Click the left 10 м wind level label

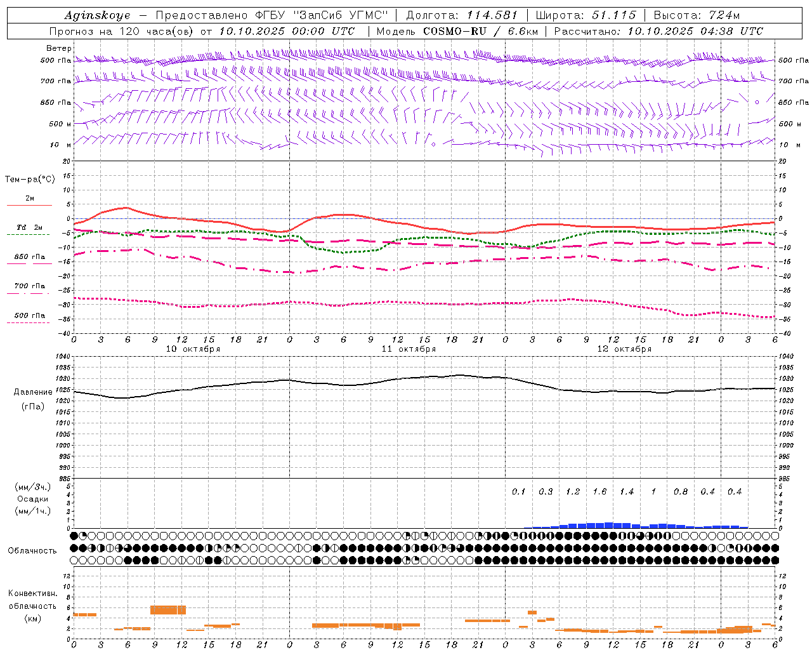60,145
